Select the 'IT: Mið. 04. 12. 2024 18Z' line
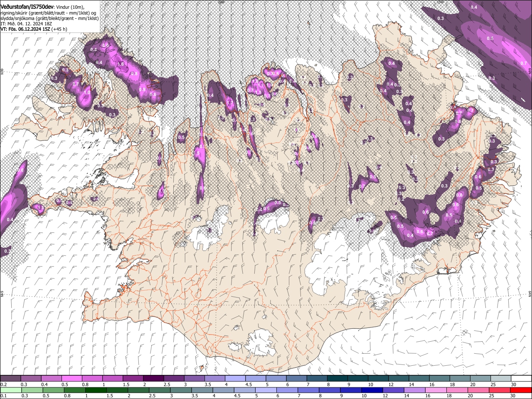The height and width of the screenshot is (399, 532). [26, 24]
